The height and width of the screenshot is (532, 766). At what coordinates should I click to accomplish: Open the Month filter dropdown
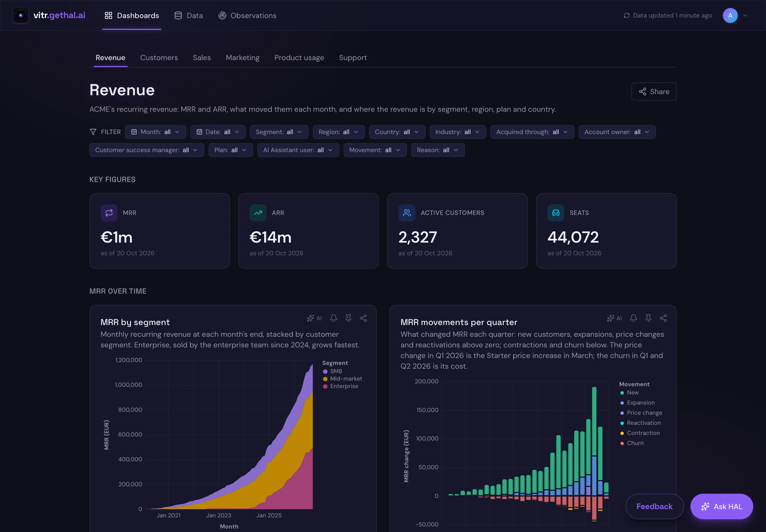point(155,132)
